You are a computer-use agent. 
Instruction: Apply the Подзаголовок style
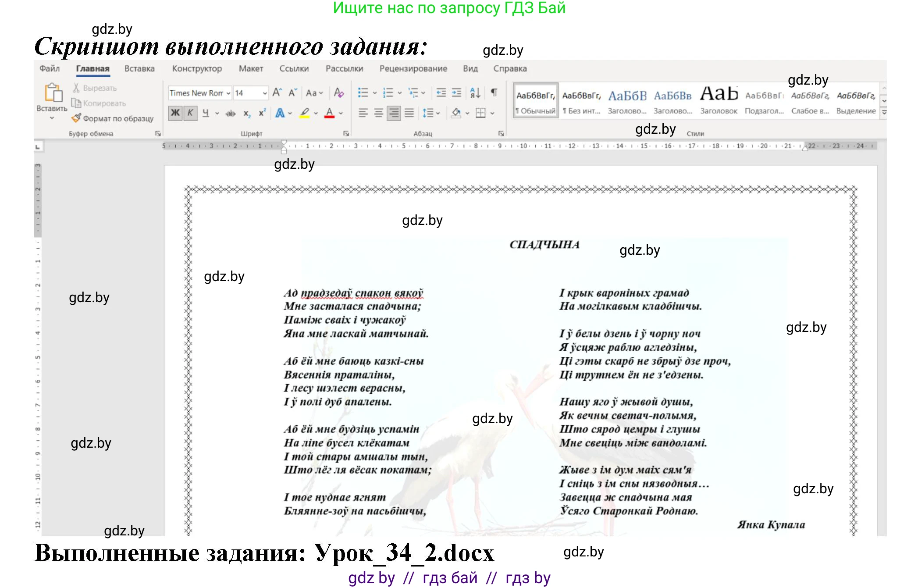tap(764, 100)
